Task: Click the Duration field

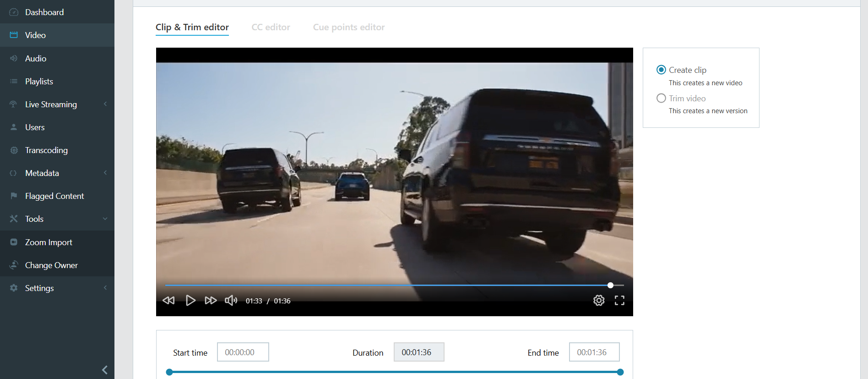Action: tap(419, 352)
